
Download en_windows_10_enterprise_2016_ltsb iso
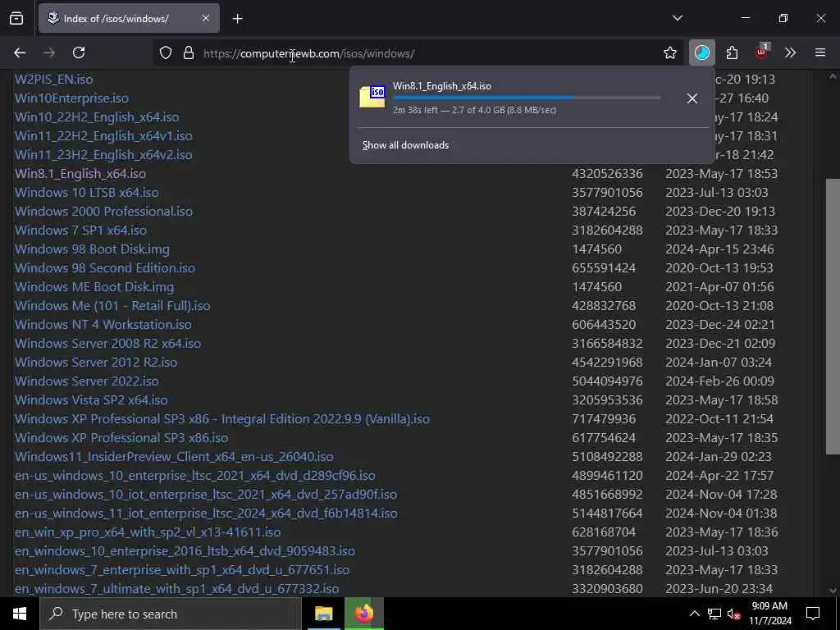click(185, 550)
